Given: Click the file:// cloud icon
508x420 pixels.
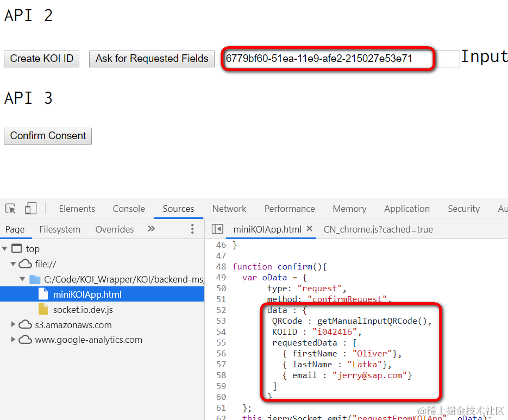Looking at the screenshot, I should 26,264.
